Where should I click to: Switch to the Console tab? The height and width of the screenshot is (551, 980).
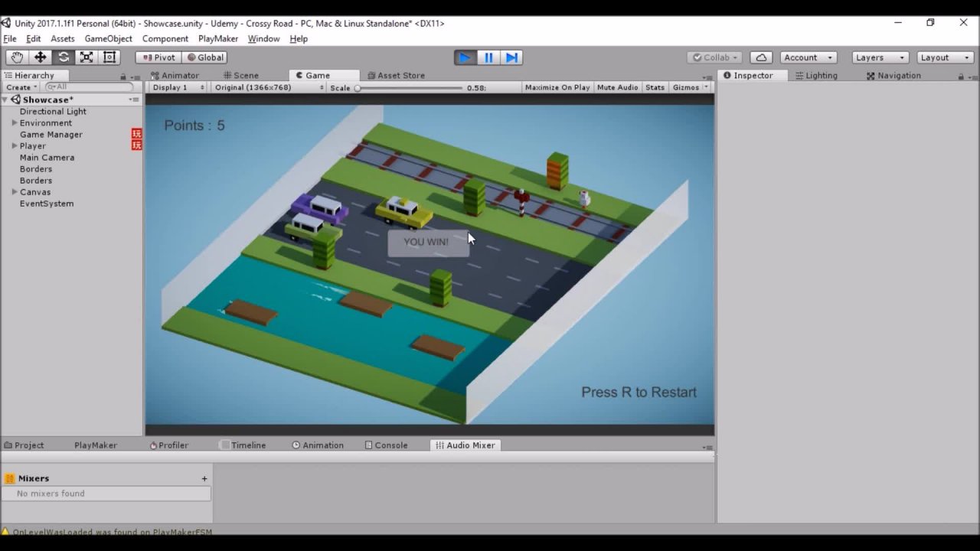pos(386,445)
